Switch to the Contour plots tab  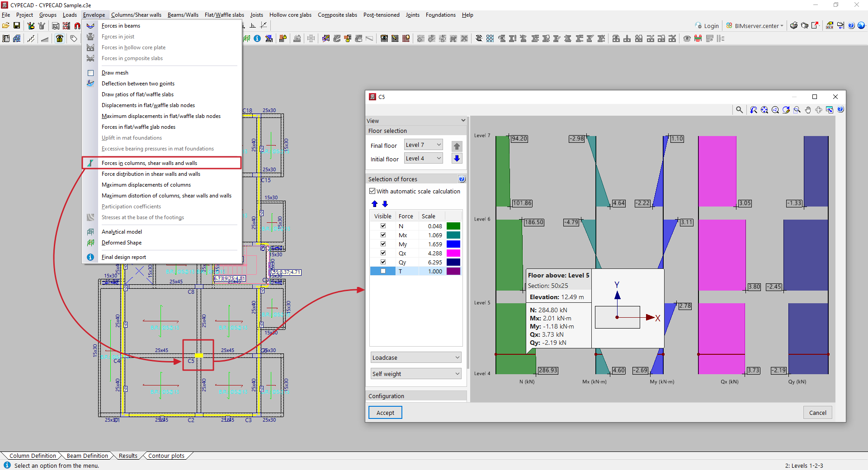click(166, 456)
